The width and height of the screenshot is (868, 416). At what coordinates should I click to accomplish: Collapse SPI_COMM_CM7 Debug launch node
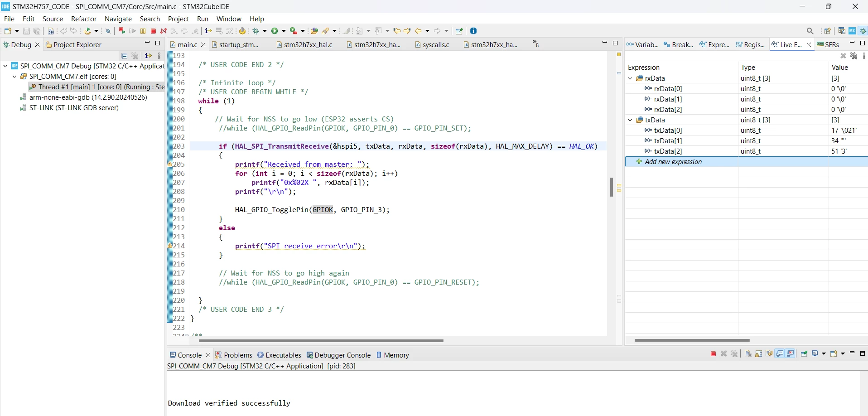pos(5,66)
